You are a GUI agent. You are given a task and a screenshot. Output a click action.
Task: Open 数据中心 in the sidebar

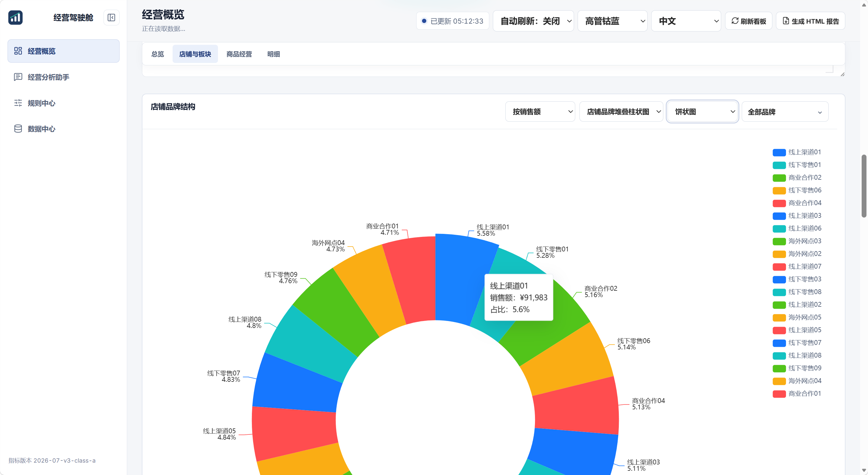pos(64,129)
